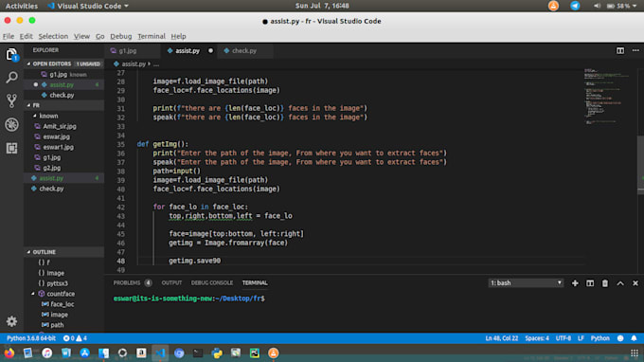The image size is (644, 362).
Task: Click Python 3.6.8 64-bit interpreter selector
Action: click(31, 338)
